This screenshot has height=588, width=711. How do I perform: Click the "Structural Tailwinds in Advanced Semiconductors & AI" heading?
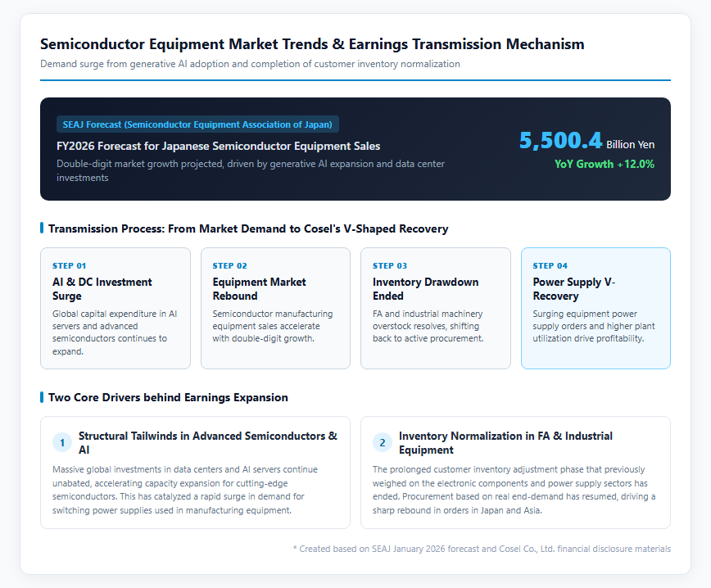coord(208,443)
